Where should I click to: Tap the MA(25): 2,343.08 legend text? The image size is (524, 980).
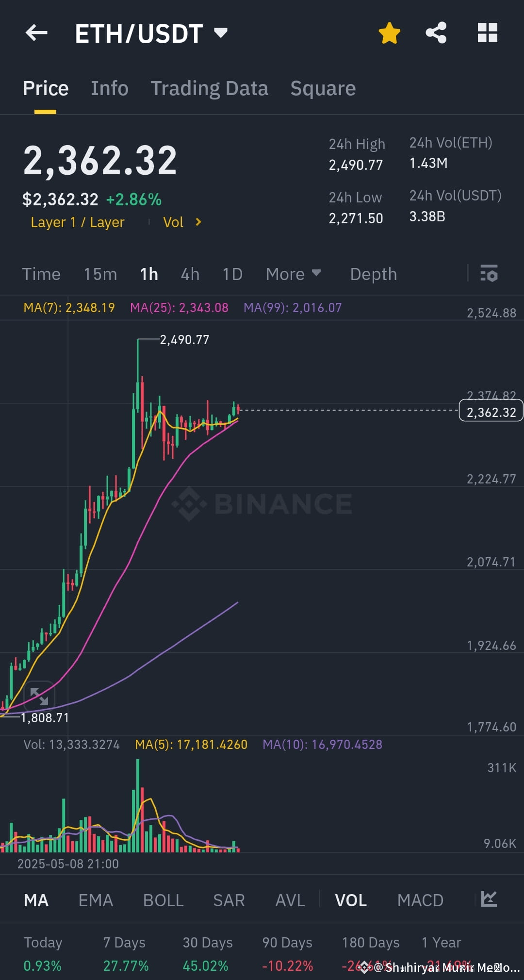point(179,308)
